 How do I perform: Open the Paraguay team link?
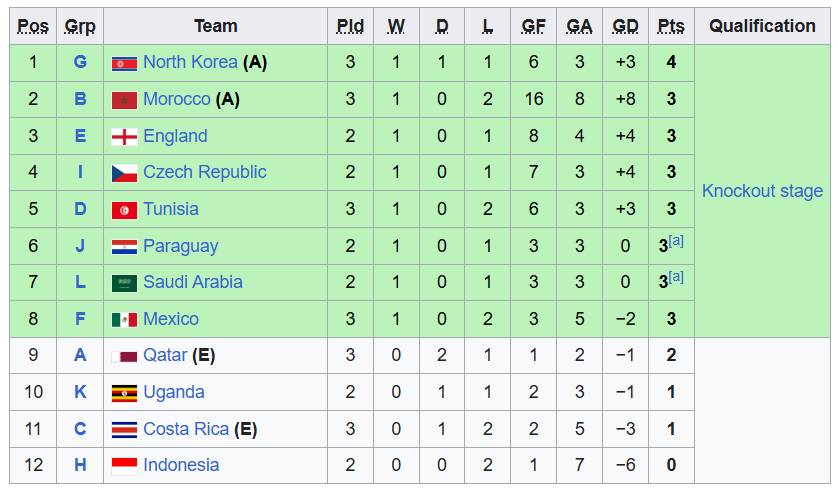[x=180, y=246]
